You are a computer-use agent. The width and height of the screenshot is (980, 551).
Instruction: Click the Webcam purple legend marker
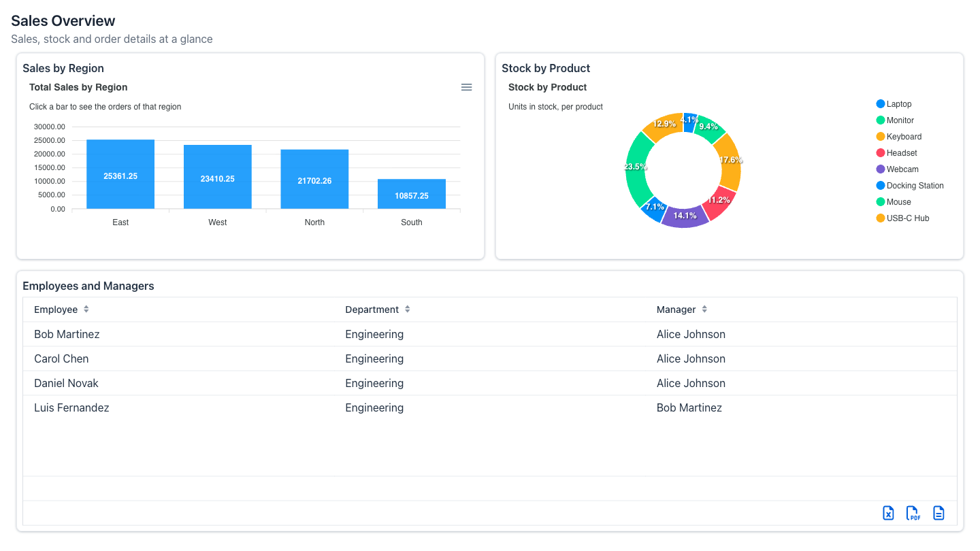(881, 169)
